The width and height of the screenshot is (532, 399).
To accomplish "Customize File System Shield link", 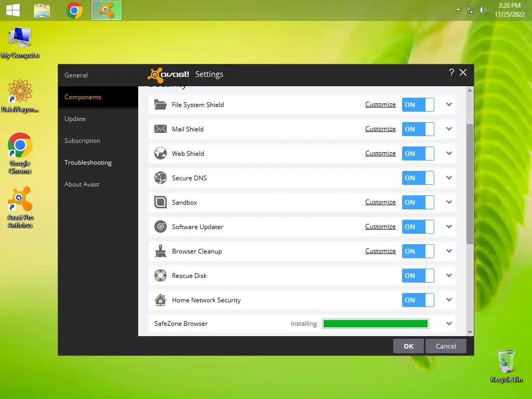I will (x=380, y=104).
